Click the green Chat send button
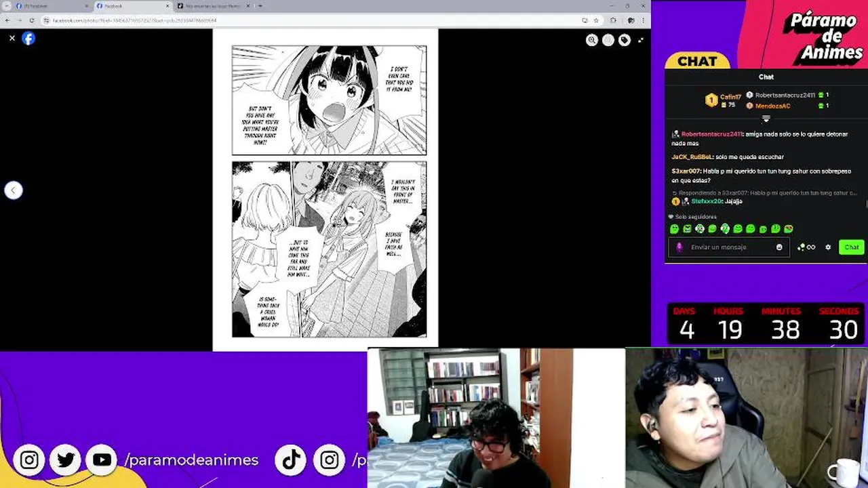 (852, 247)
